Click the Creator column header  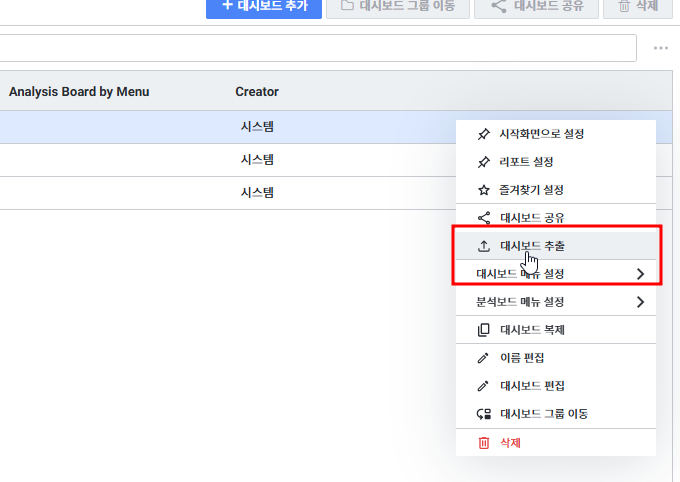coord(257,92)
